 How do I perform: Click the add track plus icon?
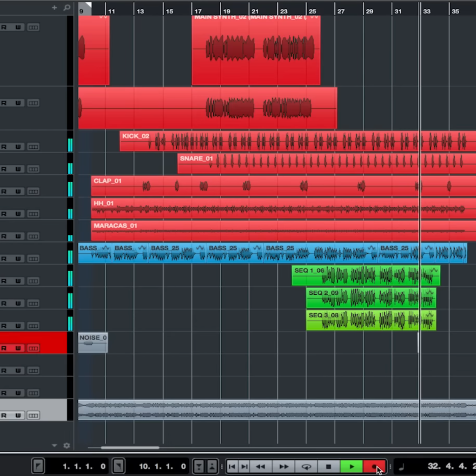(x=54, y=7)
